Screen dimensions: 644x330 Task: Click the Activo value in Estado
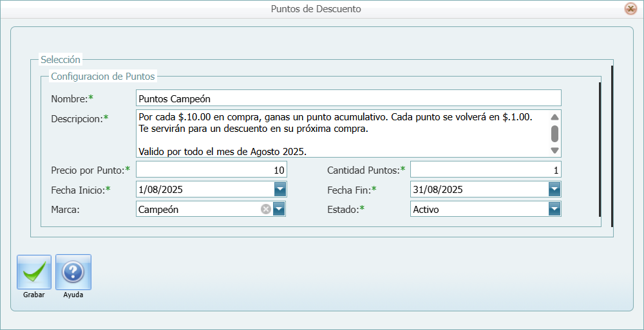coord(426,210)
